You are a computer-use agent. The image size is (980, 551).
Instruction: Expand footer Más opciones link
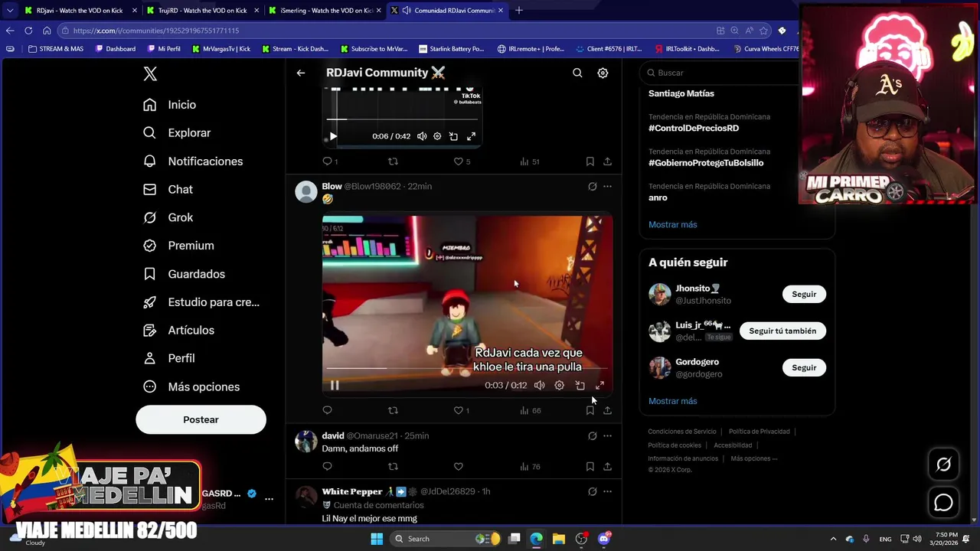(754, 458)
